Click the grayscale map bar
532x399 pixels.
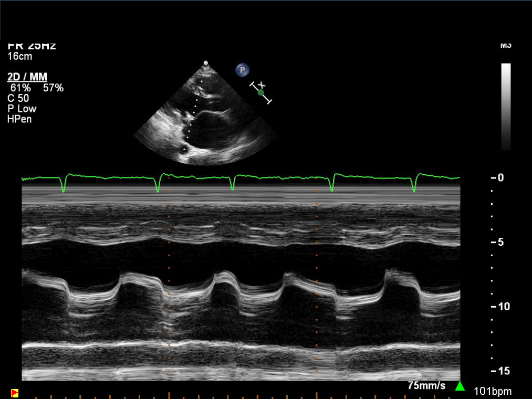pyautogui.click(x=506, y=107)
